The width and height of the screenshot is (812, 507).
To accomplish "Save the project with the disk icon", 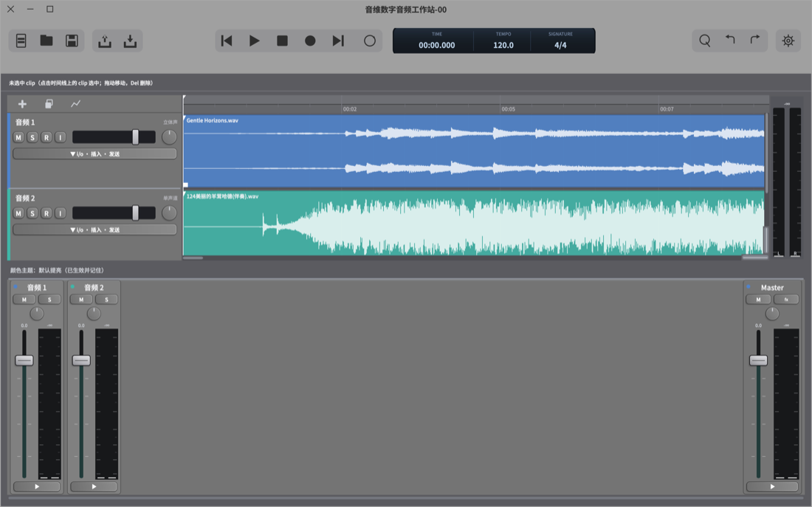I will pos(72,41).
